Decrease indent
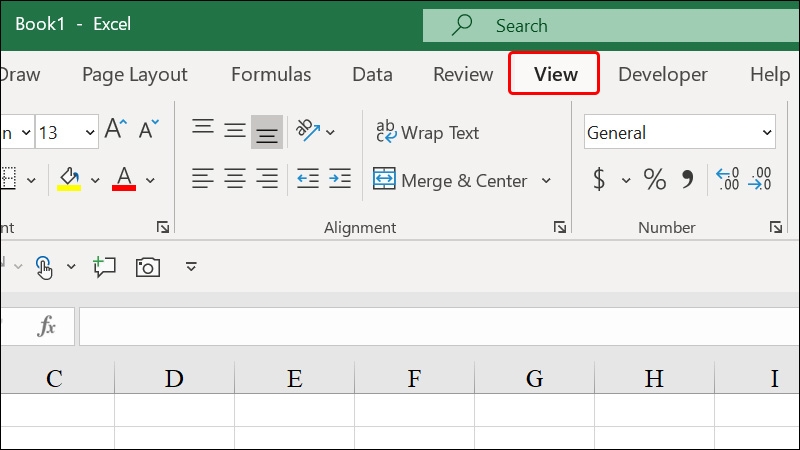Viewport: 800px width, 450px height. pyautogui.click(x=308, y=179)
